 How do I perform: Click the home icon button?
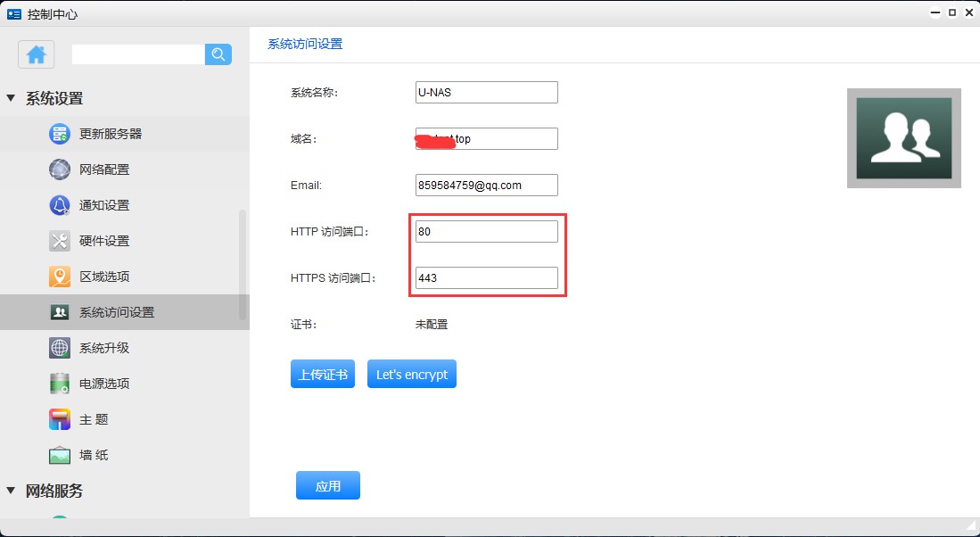[x=36, y=54]
